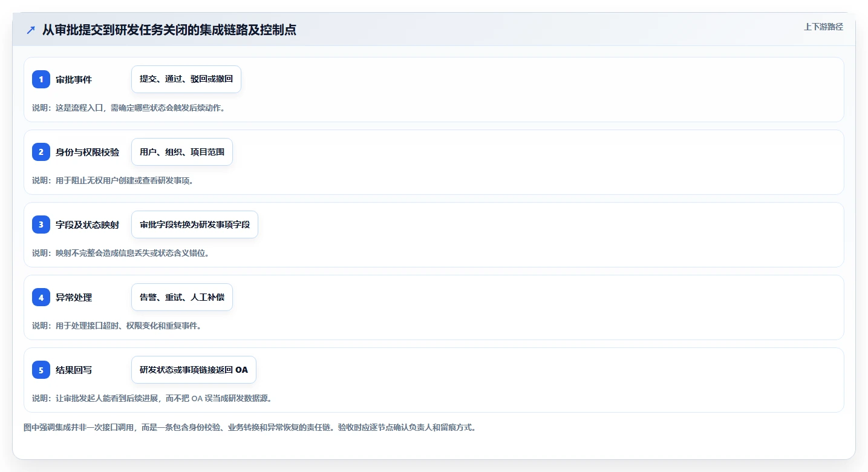Click the 审批字段转换为研发事项字段 chip
868x472 pixels.
click(x=195, y=225)
